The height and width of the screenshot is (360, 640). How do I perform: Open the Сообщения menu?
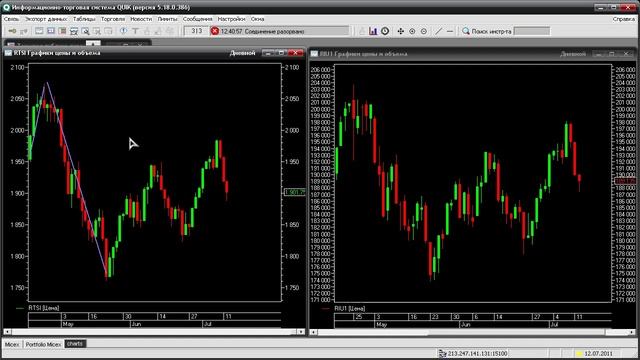198,19
